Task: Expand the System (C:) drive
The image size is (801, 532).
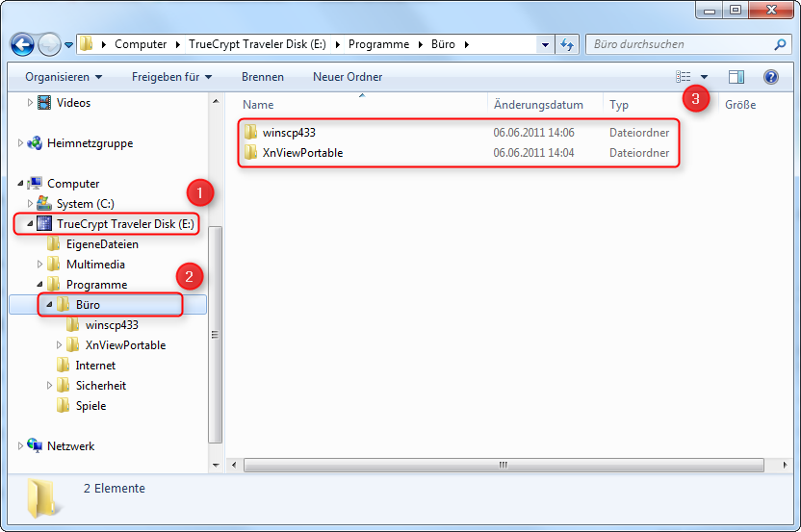Action: click(30, 203)
